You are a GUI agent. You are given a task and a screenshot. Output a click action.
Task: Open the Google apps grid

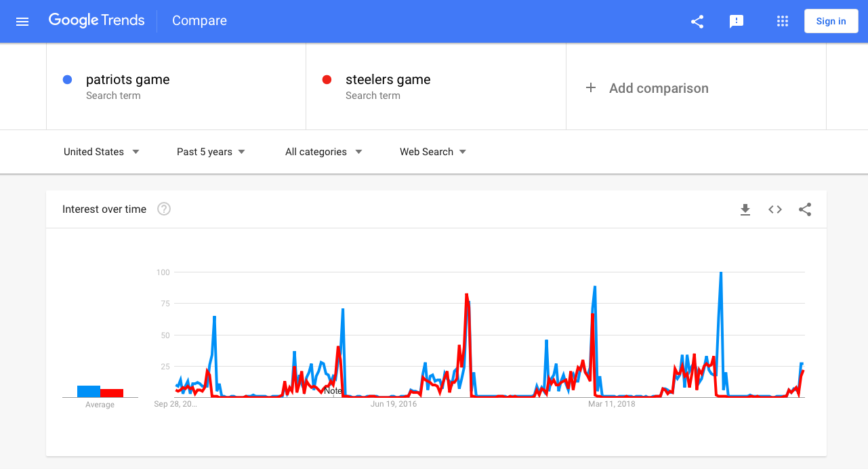tap(783, 21)
